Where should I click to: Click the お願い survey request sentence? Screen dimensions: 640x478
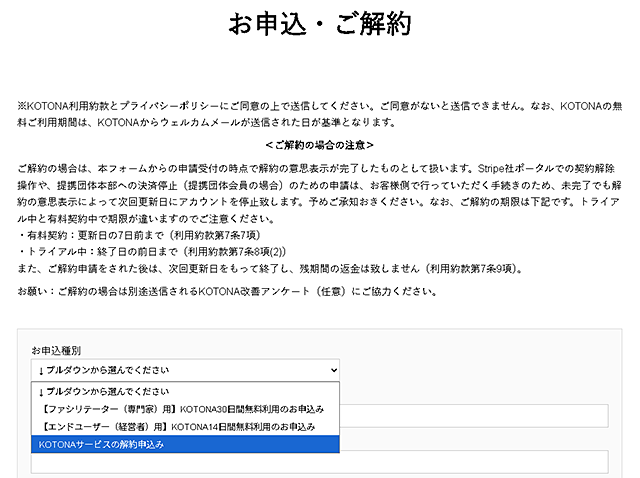227,291
